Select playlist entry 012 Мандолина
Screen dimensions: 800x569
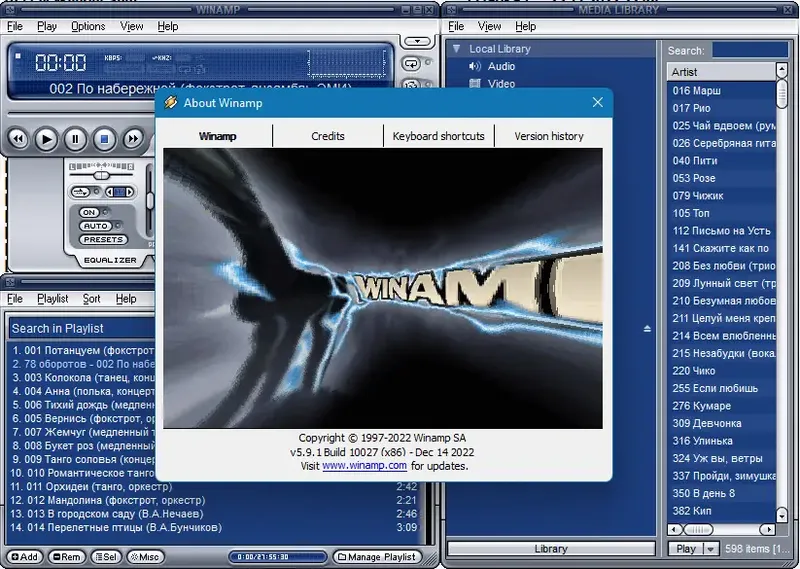click(x=214, y=500)
